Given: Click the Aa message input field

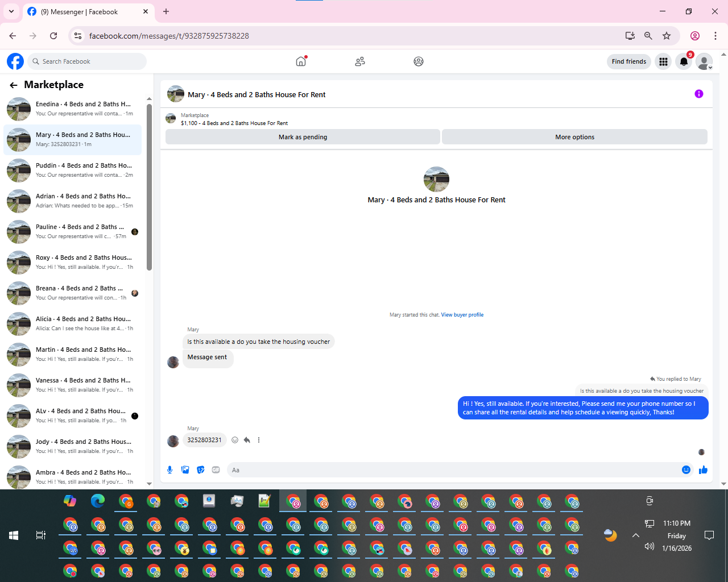Looking at the screenshot, I should click(x=452, y=470).
